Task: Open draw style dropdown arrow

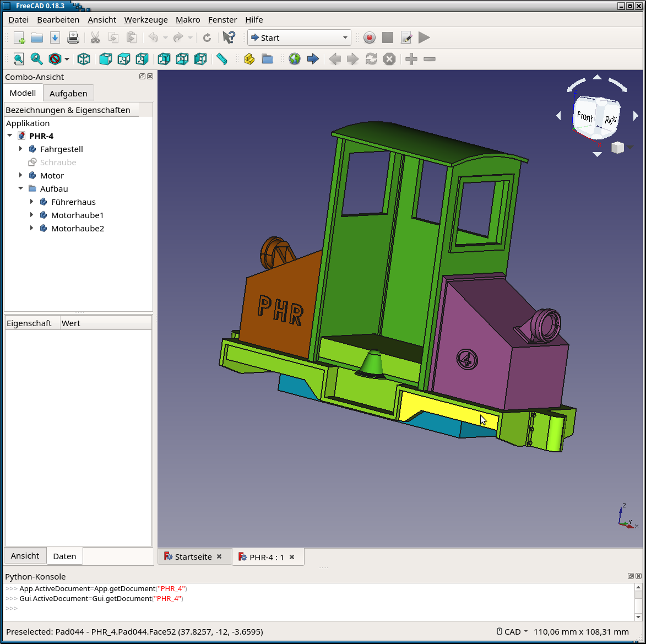Action: point(67,59)
